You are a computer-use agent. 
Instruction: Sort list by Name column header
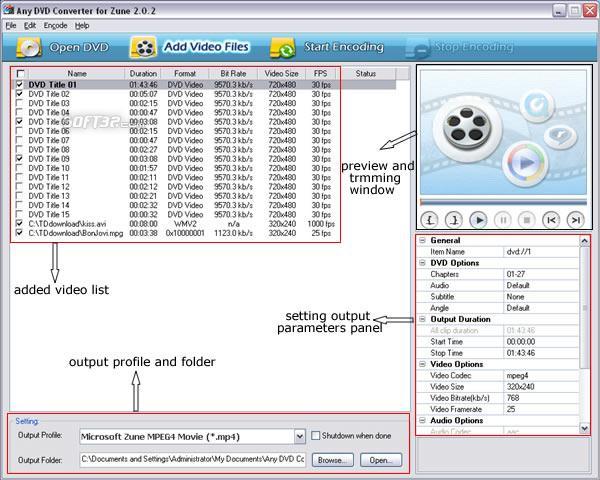click(x=77, y=73)
